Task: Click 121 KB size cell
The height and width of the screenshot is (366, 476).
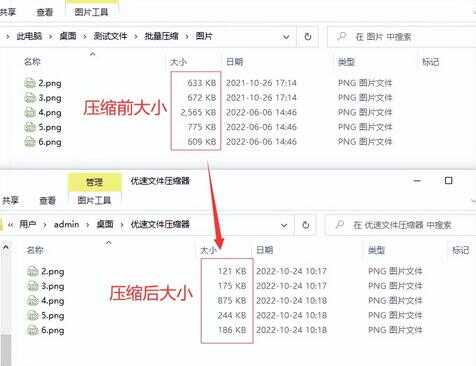Action: [x=232, y=271]
